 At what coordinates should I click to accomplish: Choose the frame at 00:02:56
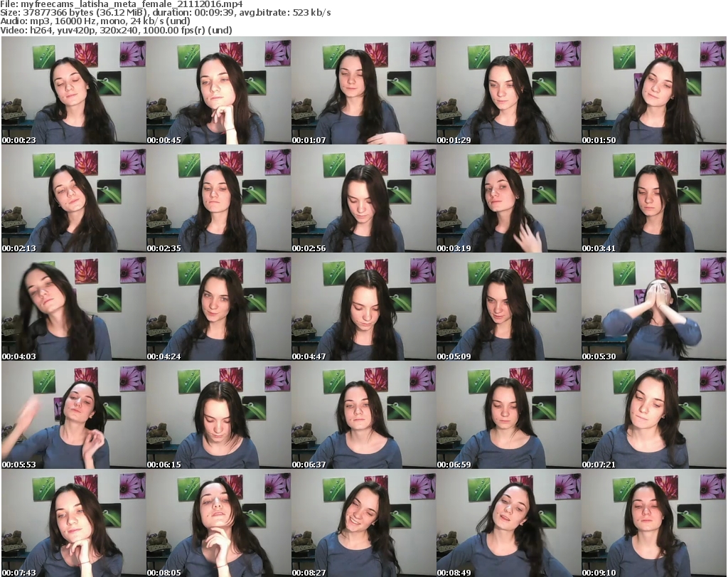pyautogui.click(x=363, y=198)
